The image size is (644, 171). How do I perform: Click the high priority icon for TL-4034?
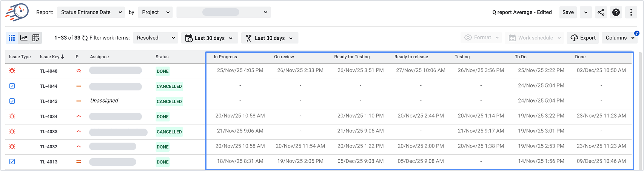coord(79,116)
